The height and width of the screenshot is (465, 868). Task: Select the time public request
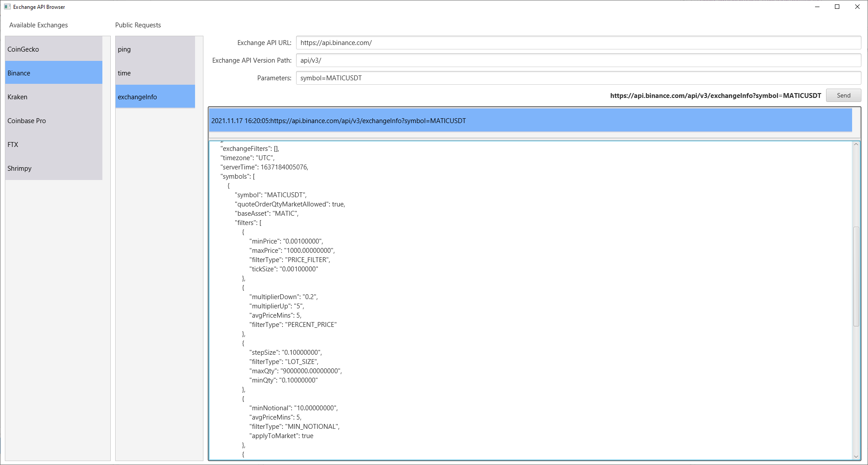(155, 73)
